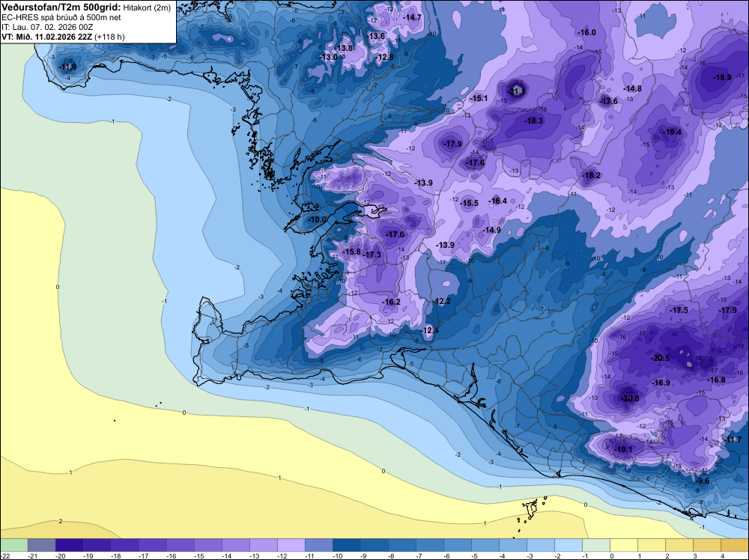Screen dimensions: 749x560
Task: Click the -19.1 temperature label
Action: click(623, 449)
